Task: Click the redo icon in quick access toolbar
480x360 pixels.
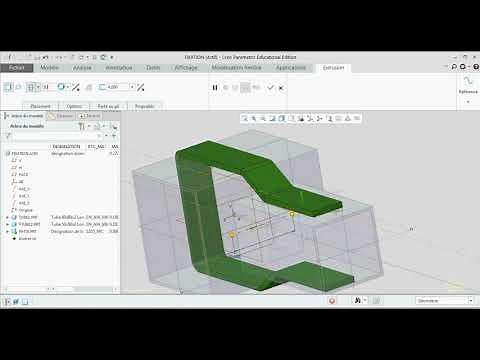Action: point(59,57)
